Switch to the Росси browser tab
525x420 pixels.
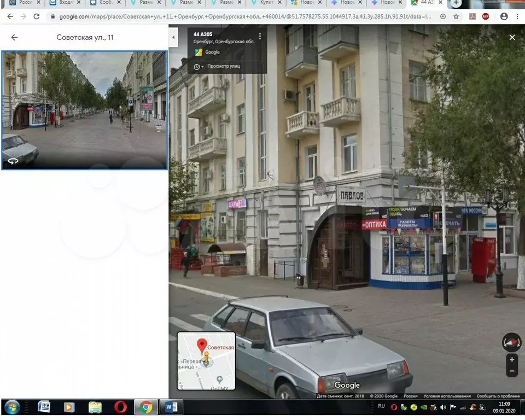[x=25, y=3]
